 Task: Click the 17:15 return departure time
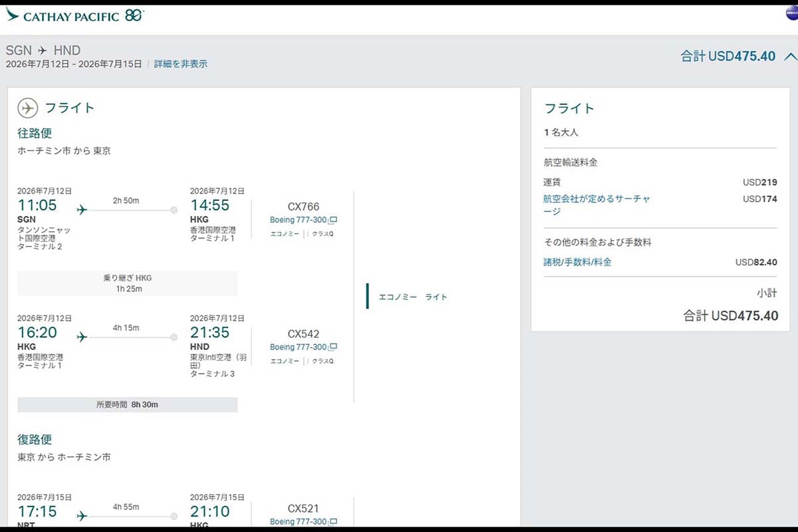coord(37,511)
